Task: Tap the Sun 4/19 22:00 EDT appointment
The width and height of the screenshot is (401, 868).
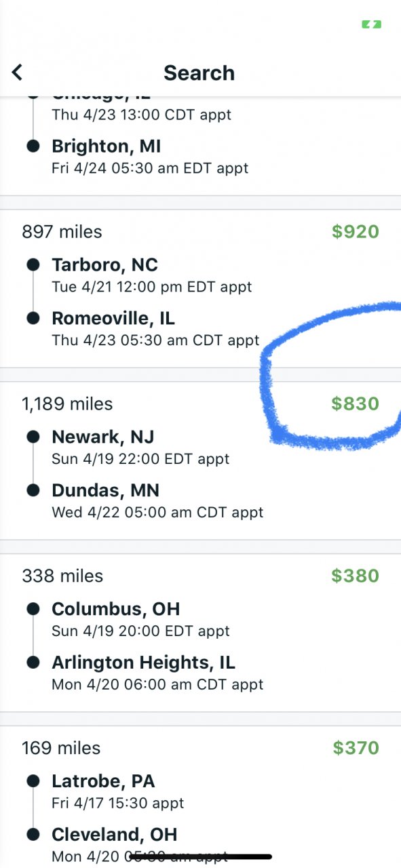Action: click(x=140, y=459)
